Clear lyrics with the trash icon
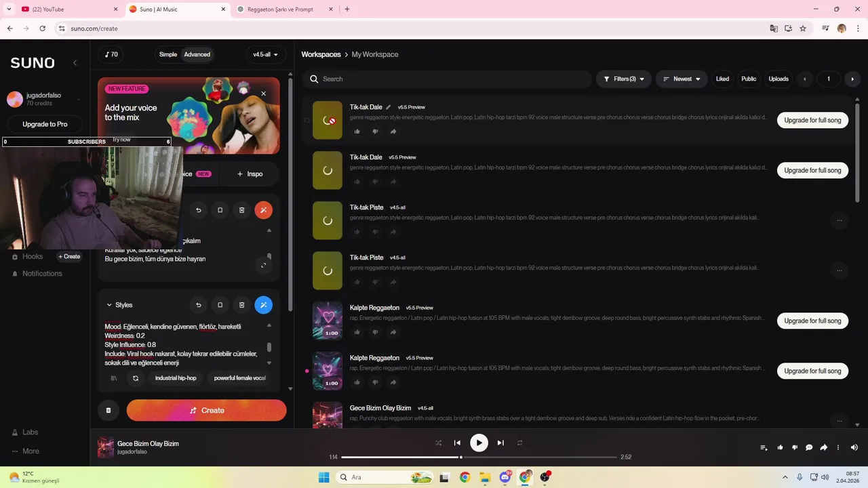Viewport: 868px width, 488px height. (x=242, y=210)
